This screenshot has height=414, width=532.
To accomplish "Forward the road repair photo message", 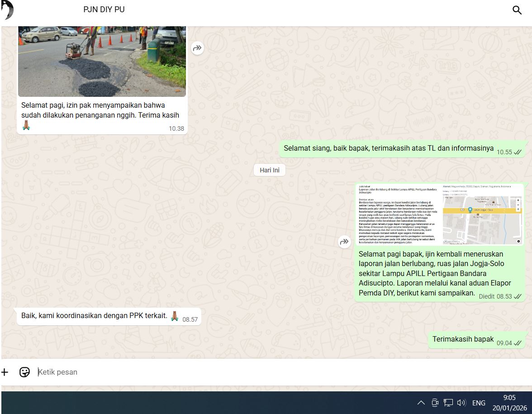I will click(197, 48).
